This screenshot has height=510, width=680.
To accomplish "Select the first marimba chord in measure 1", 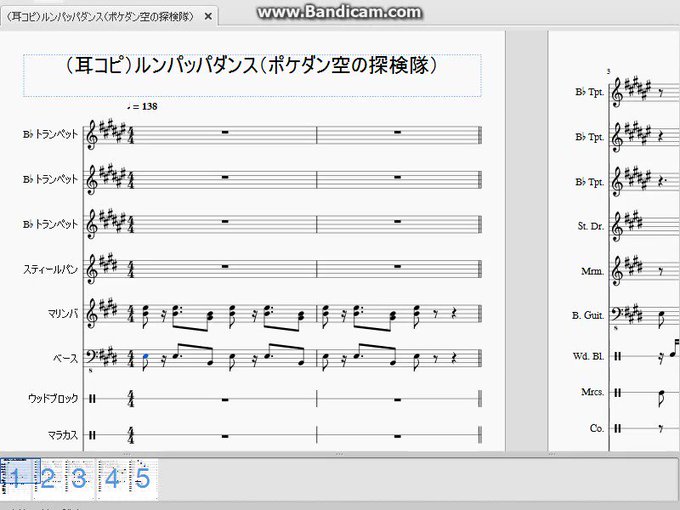I will pyautogui.click(x=146, y=312).
